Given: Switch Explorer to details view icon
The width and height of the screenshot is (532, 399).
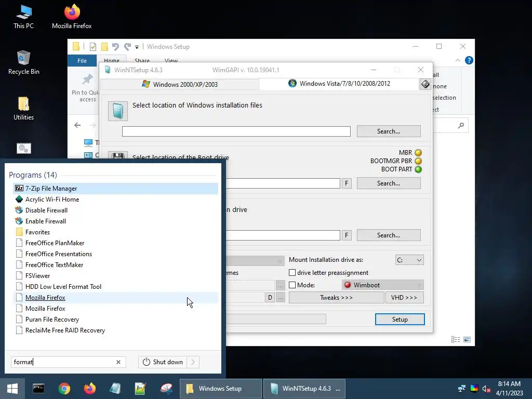Looking at the screenshot, I should click(456, 340).
